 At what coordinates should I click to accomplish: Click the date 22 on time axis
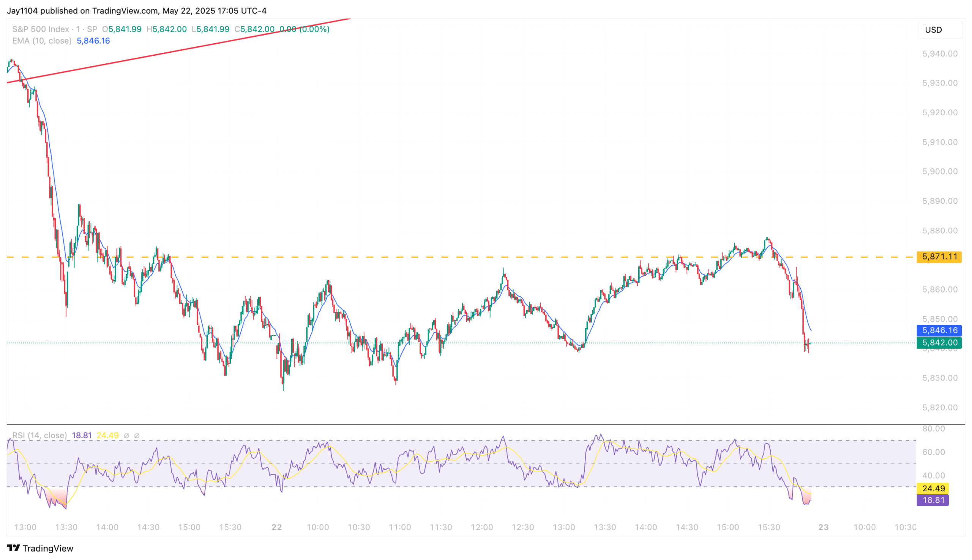click(x=276, y=527)
